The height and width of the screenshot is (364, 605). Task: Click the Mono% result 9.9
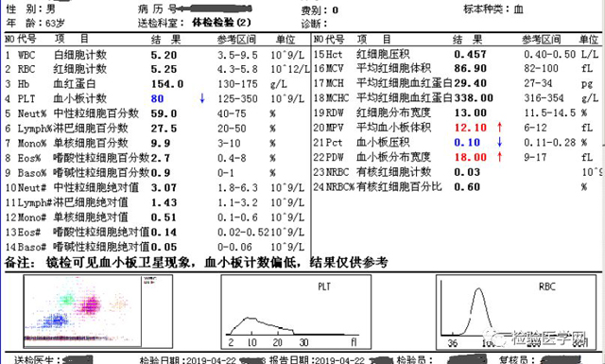161,144
